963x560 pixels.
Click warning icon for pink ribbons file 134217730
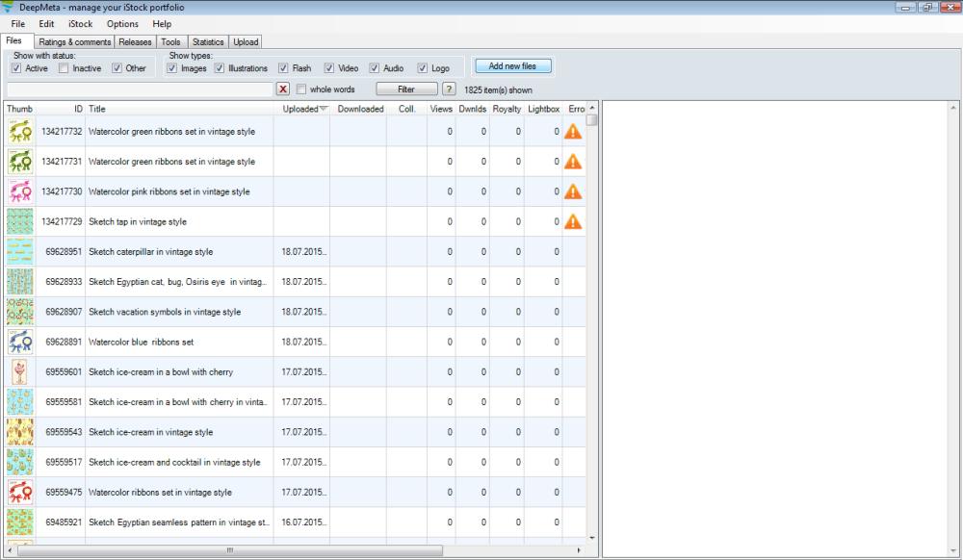572,191
